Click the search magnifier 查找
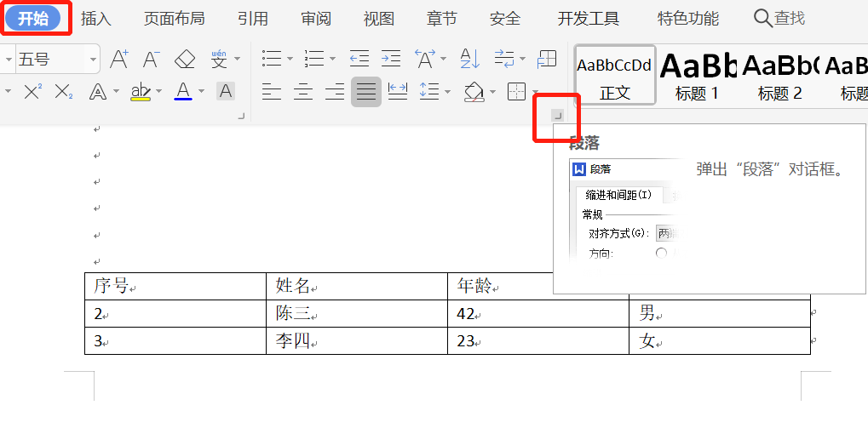The width and height of the screenshot is (868, 428). tap(779, 18)
